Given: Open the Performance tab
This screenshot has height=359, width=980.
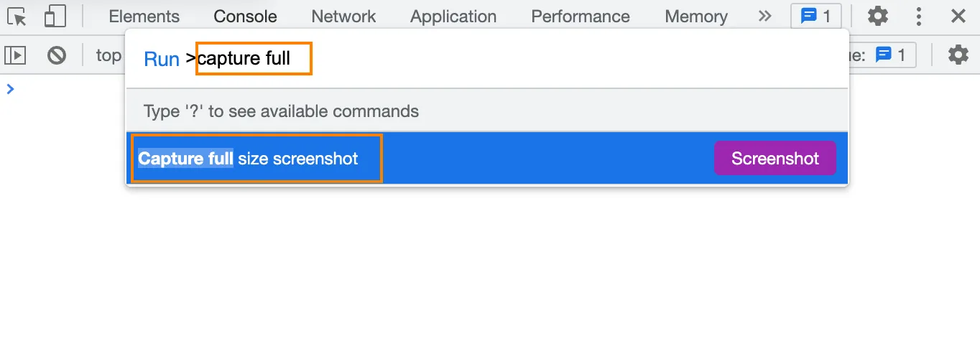Looking at the screenshot, I should click(581, 16).
